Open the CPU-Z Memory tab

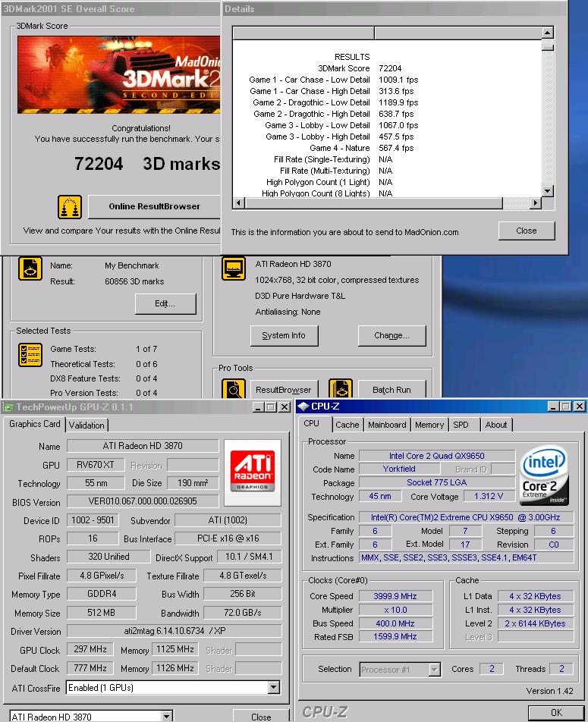[429, 425]
